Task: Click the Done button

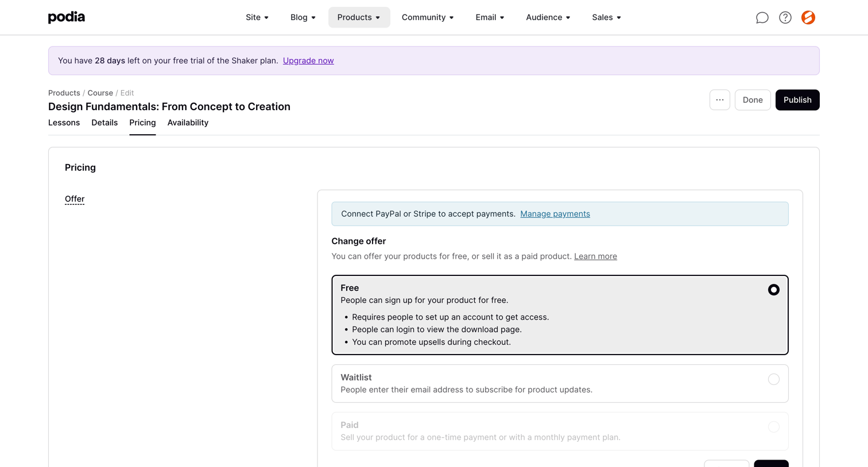Action: tap(753, 100)
